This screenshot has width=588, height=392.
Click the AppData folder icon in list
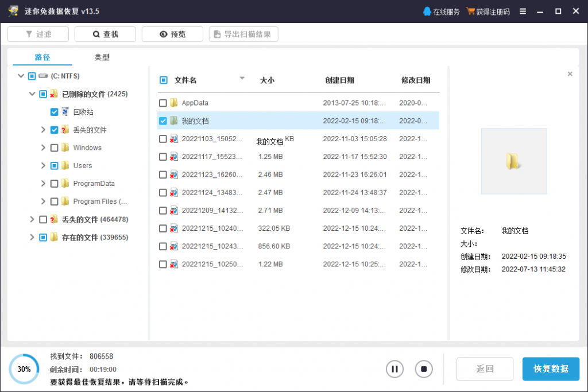173,103
